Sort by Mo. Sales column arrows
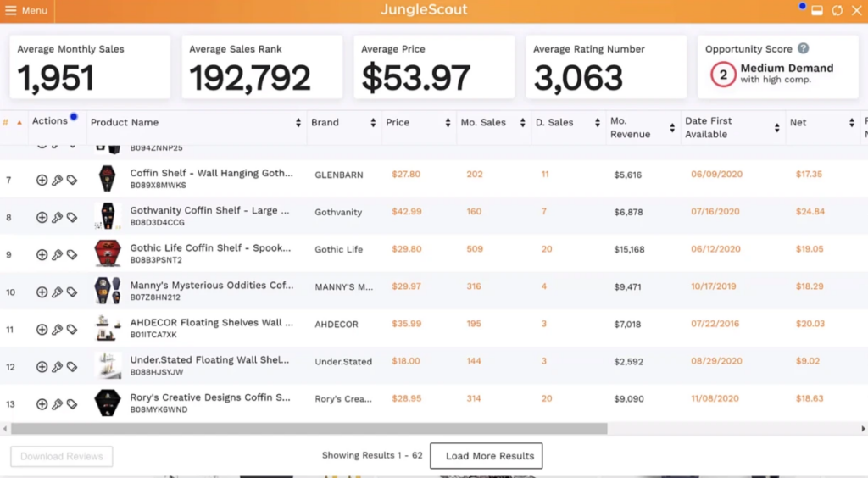 click(x=522, y=123)
